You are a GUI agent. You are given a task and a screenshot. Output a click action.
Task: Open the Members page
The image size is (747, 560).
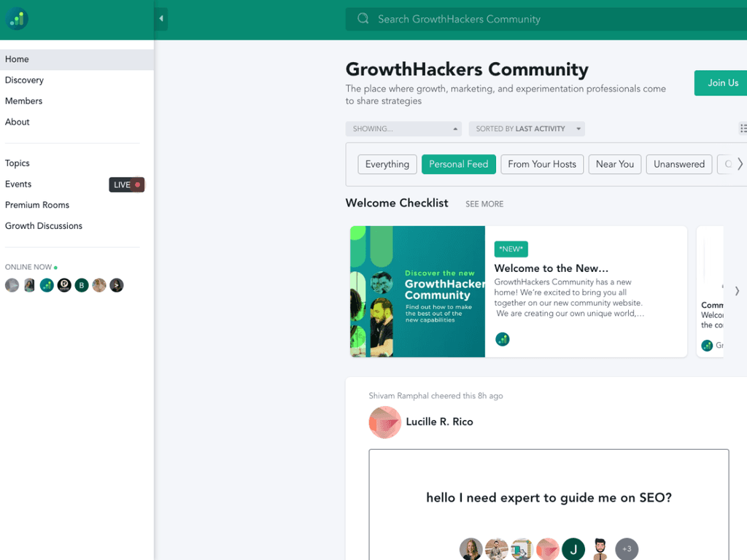[24, 101]
